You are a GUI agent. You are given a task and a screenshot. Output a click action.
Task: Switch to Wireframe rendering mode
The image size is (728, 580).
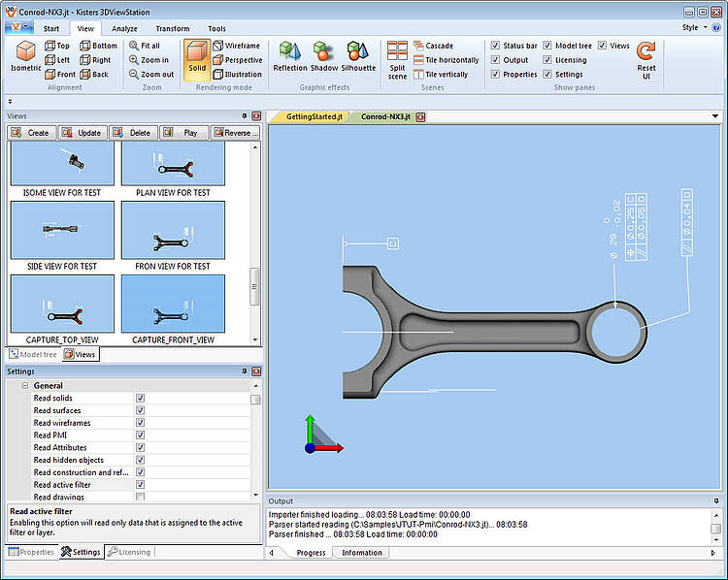(x=236, y=46)
